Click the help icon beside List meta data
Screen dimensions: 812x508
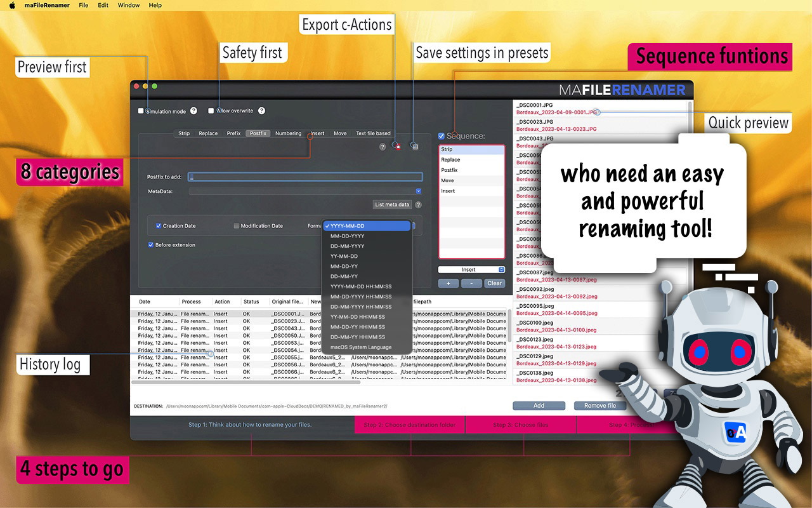[x=418, y=204]
